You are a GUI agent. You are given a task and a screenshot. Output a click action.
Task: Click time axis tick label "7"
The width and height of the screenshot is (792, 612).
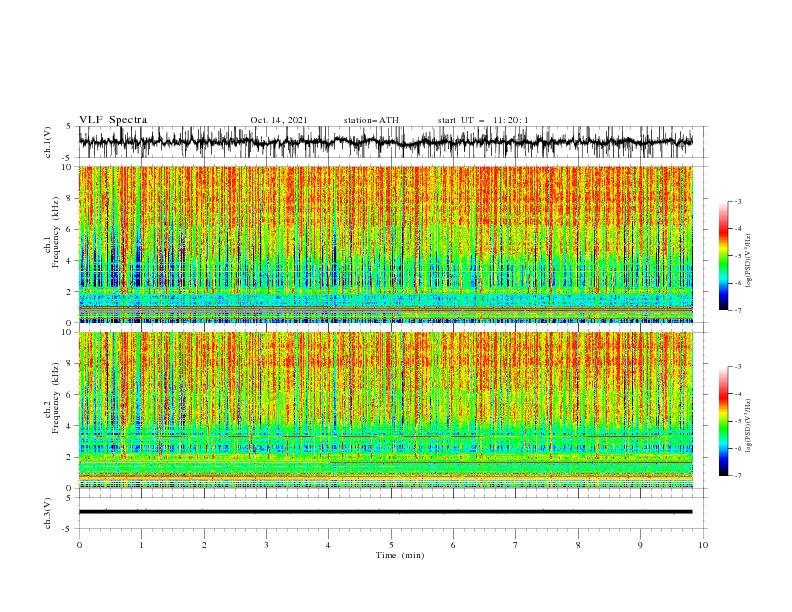tap(516, 545)
